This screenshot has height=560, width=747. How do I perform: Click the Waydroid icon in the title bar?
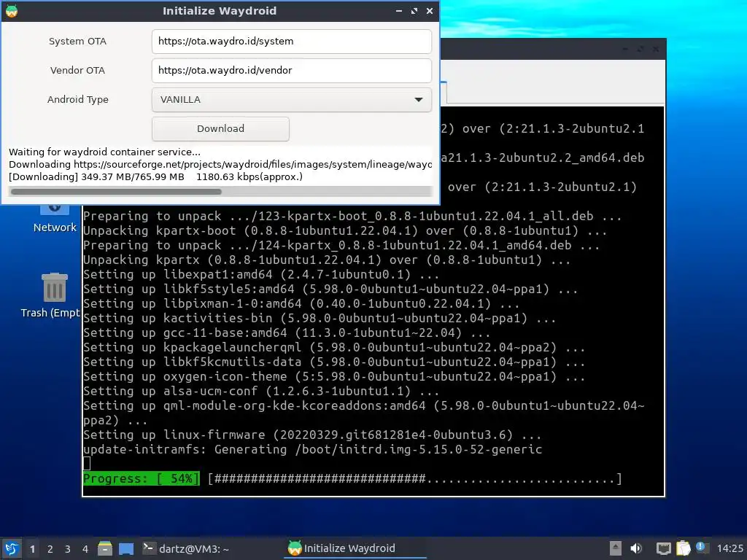[12, 11]
